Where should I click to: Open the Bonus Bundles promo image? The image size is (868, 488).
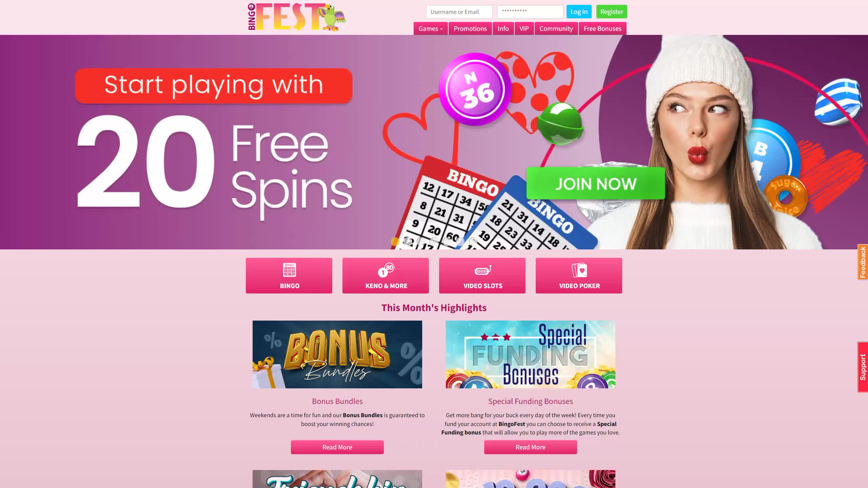(337, 354)
